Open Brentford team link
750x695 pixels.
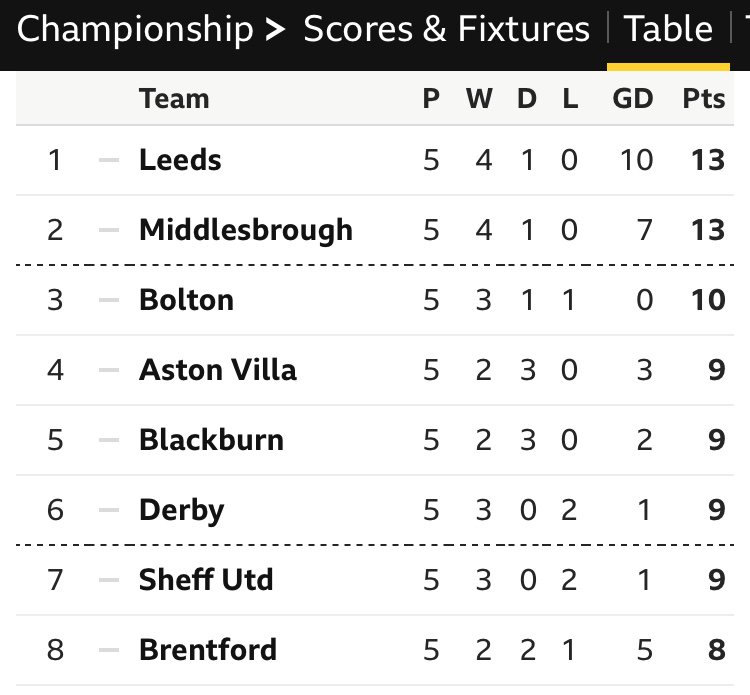tap(208, 650)
